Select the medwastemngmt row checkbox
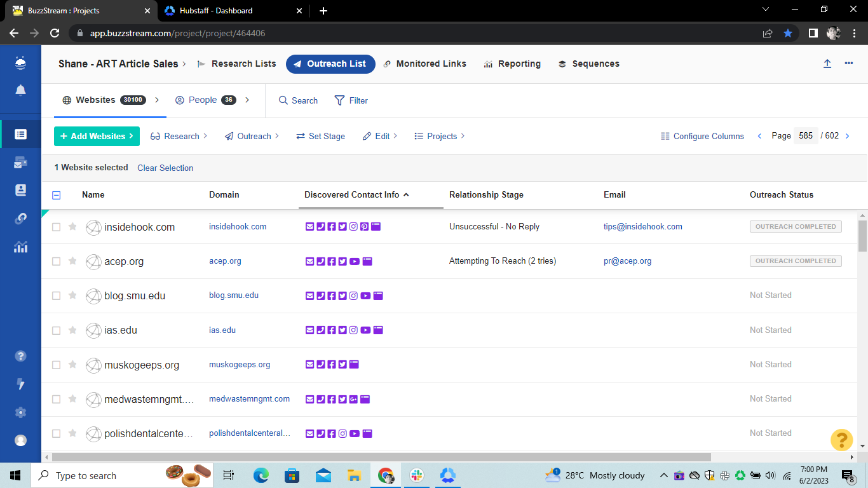Viewport: 868px width, 488px height. click(56, 399)
